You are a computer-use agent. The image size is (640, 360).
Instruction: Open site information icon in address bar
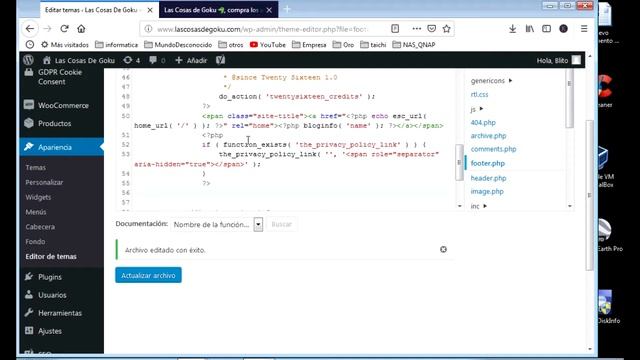[x=149, y=29]
